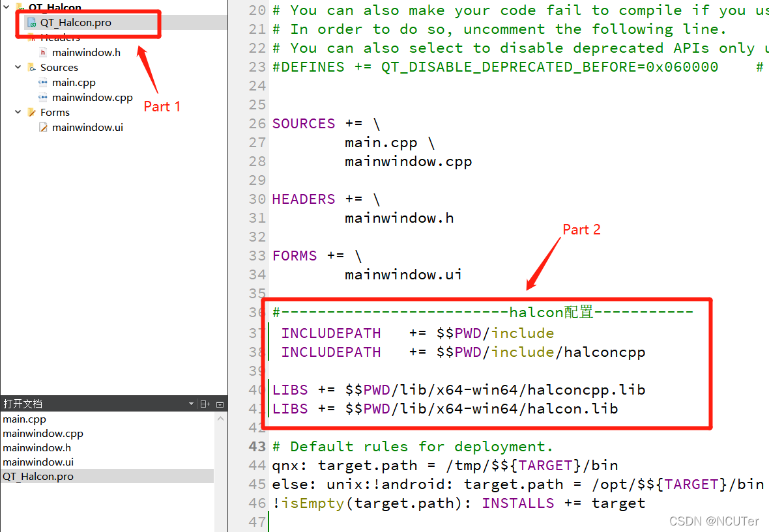Switch to mainwindow.h in open documents list
Screen dimensions: 769x532
36,448
